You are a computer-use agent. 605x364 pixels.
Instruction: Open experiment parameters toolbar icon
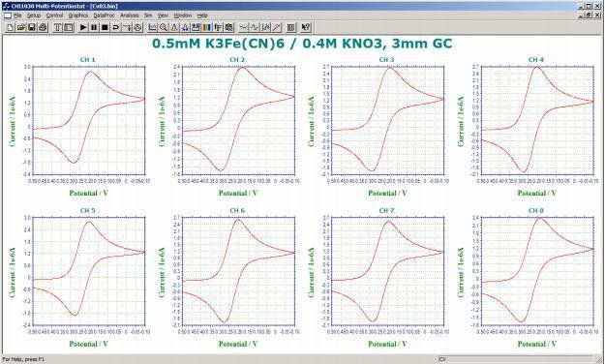(69, 27)
